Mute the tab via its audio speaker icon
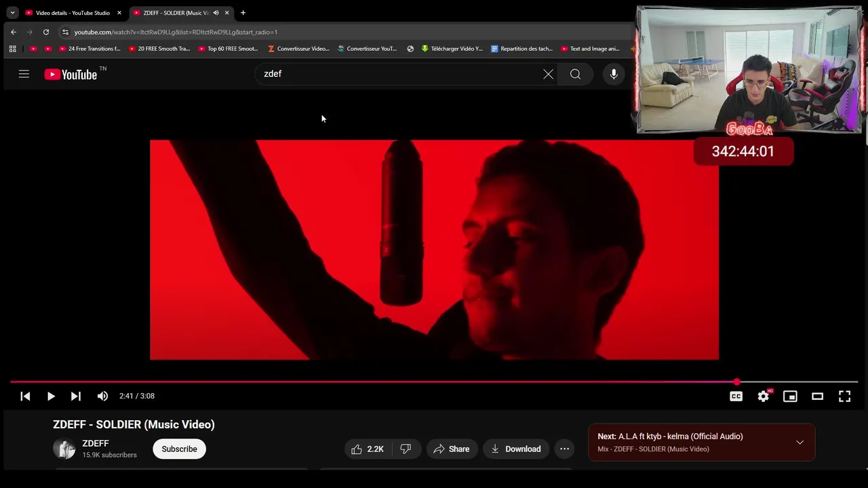This screenshot has height=488, width=868. 216,13
